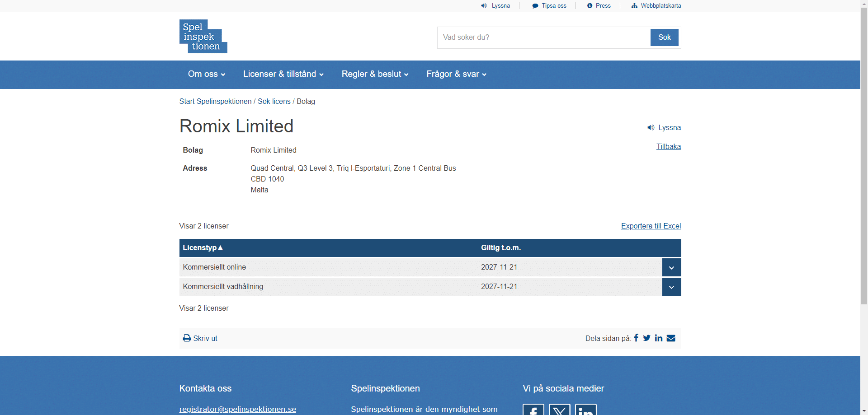Viewport: 868px width, 415px height.
Task: Open Tipsa oss link
Action: (x=554, y=6)
